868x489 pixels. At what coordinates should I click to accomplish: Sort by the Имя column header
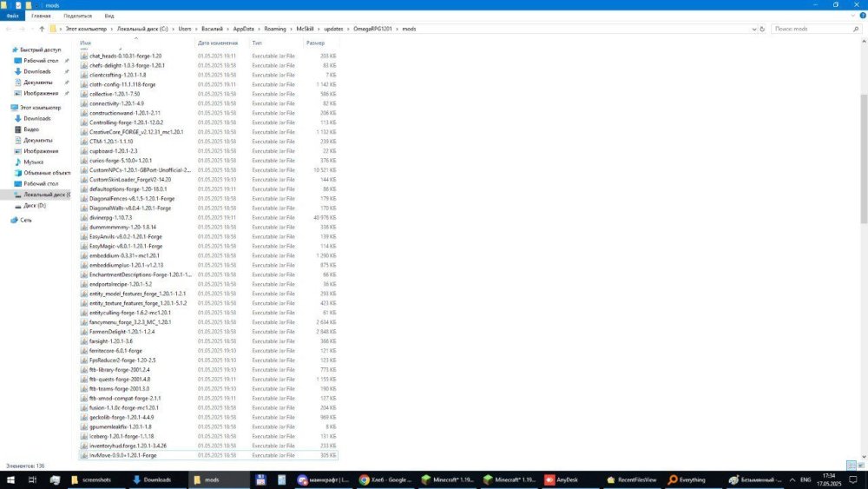85,43
